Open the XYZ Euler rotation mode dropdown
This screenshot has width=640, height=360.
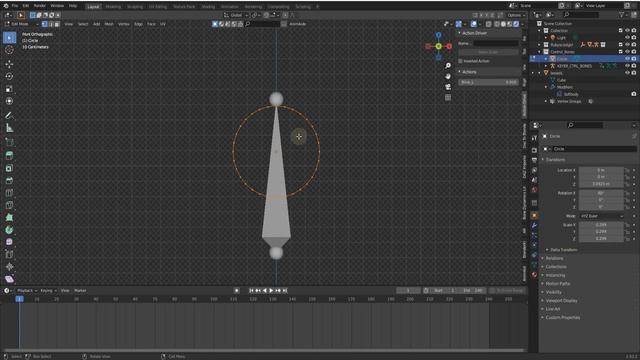click(602, 216)
